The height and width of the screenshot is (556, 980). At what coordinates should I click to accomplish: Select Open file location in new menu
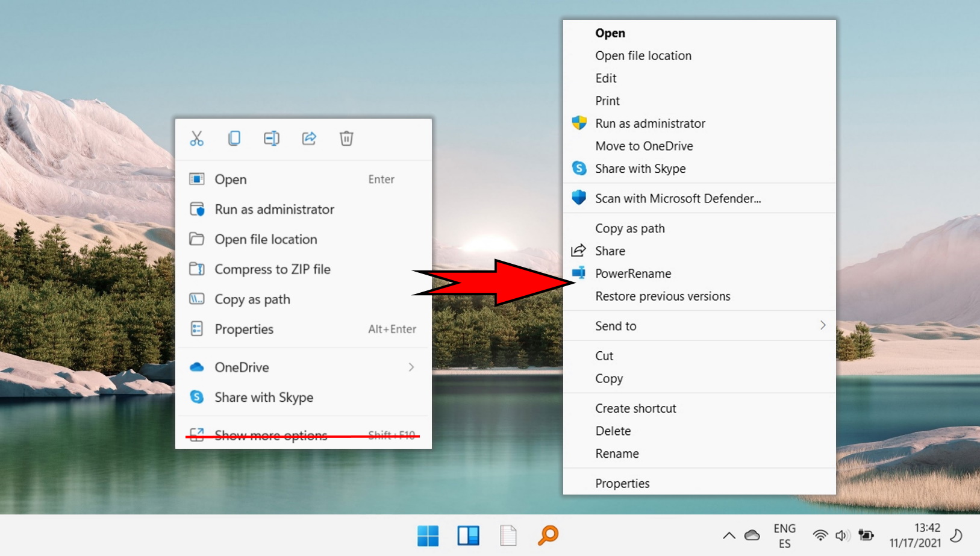[304, 239]
